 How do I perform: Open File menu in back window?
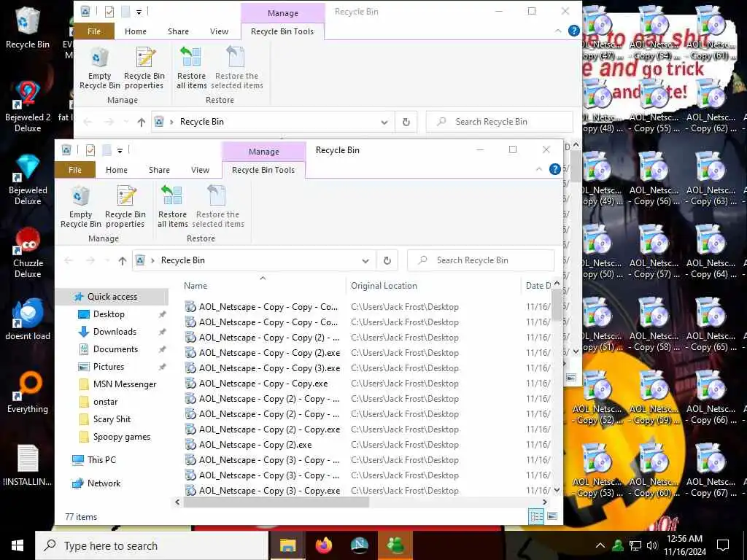[x=94, y=31]
